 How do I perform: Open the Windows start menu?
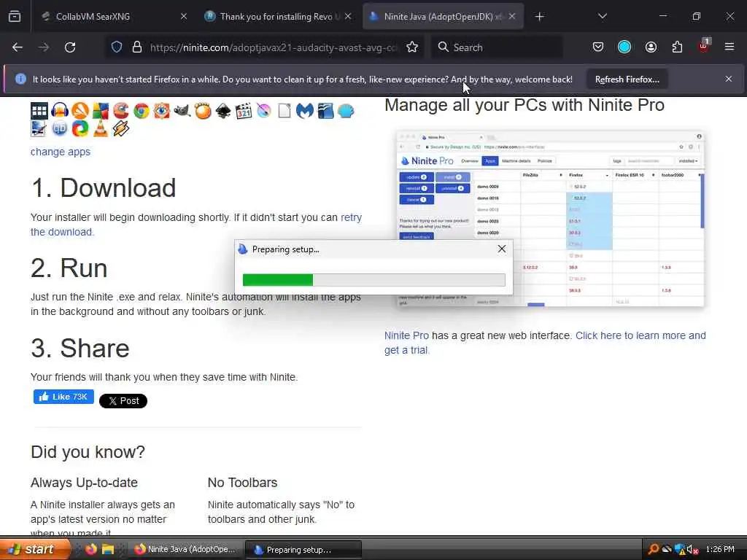point(35,550)
